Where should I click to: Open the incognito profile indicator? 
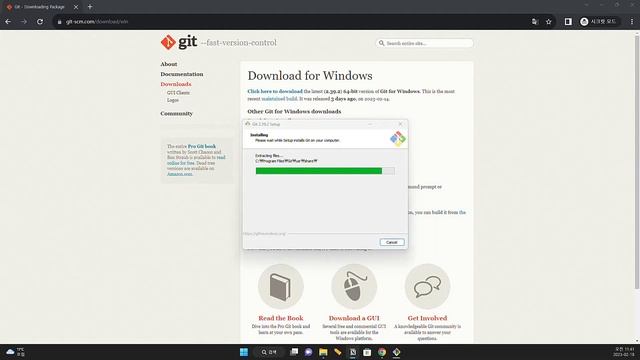[x=599, y=22]
